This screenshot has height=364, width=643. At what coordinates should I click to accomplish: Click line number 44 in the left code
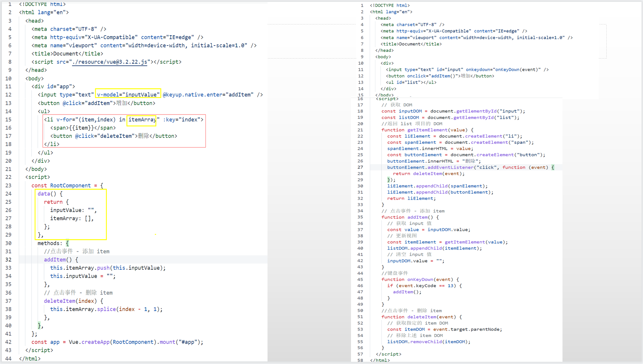[8, 358]
